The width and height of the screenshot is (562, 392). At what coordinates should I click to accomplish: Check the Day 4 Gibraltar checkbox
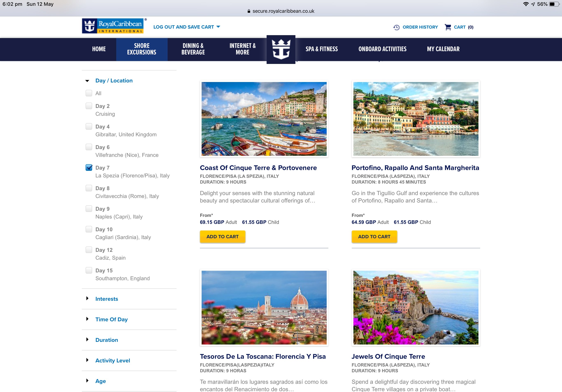click(89, 126)
